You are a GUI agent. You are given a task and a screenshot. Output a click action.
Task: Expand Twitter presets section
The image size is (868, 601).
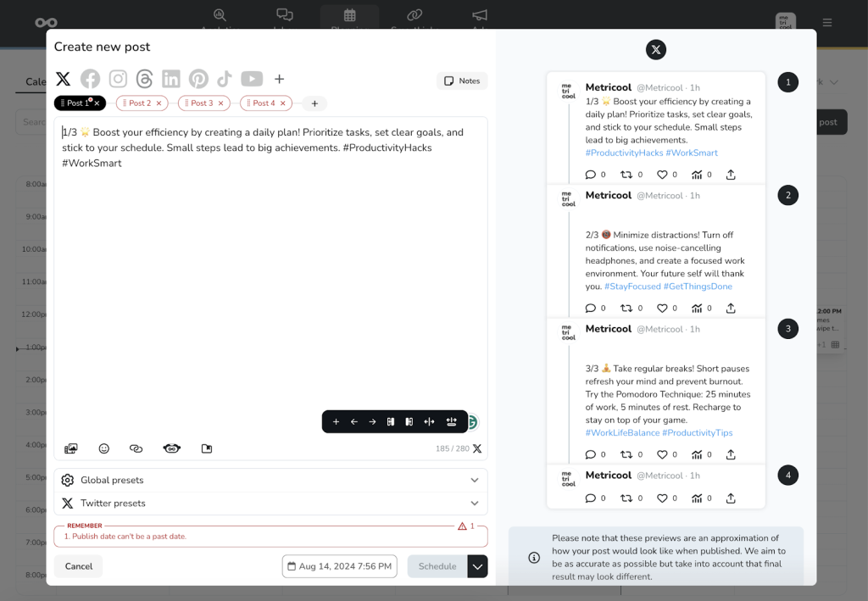(270, 503)
